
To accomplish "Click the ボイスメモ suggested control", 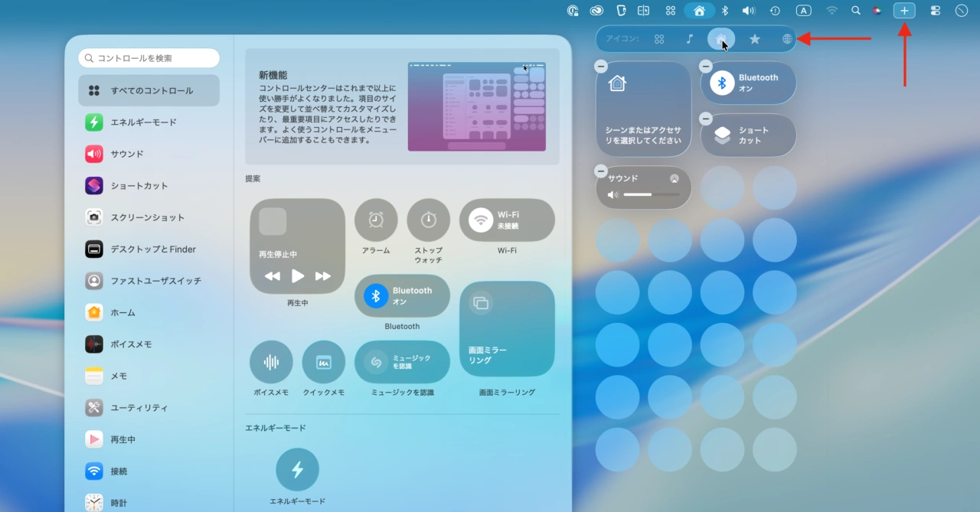I will click(271, 362).
